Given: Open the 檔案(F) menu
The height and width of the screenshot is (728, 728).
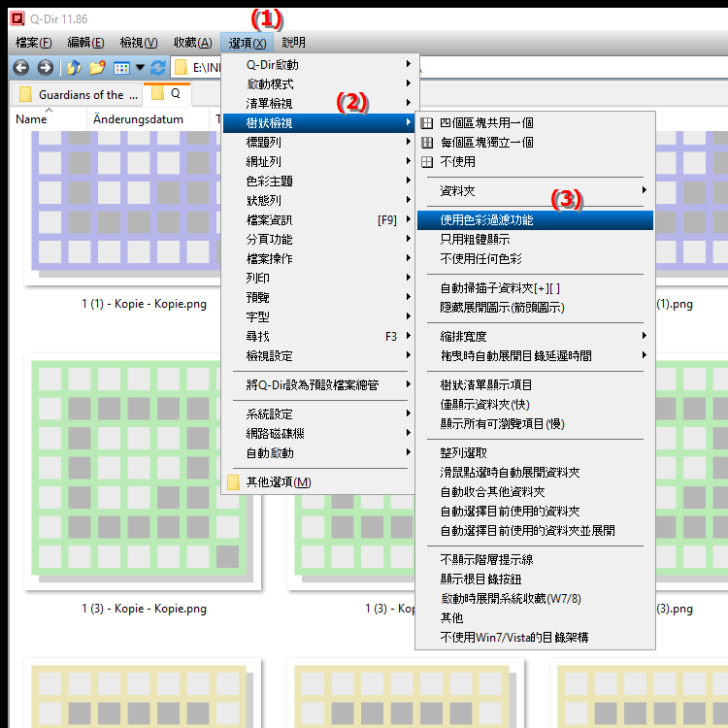Looking at the screenshot, I should [33, 43].
